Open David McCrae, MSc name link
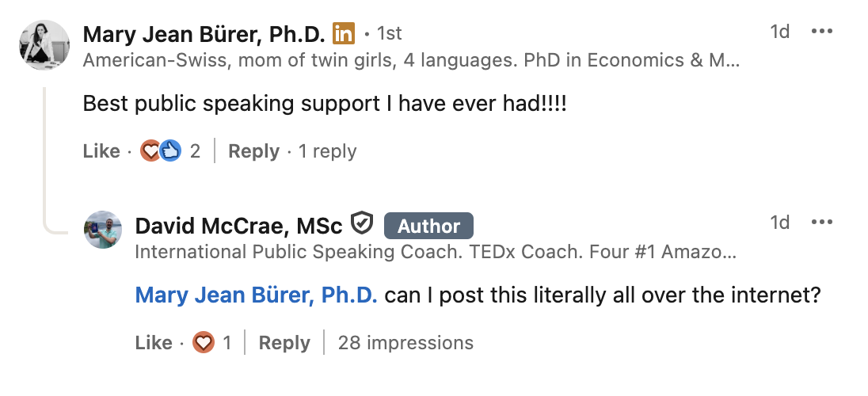The height and width of the screenshot is (396, 868). point(238,226)
